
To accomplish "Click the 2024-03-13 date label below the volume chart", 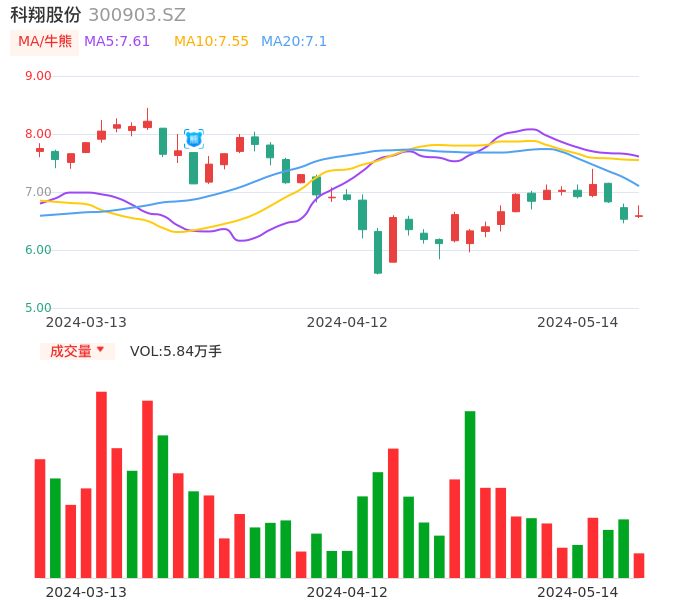I will tap(86, 592).
